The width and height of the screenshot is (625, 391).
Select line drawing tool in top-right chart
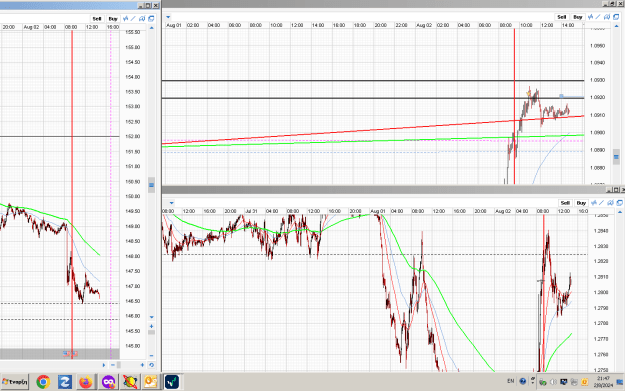598,17
